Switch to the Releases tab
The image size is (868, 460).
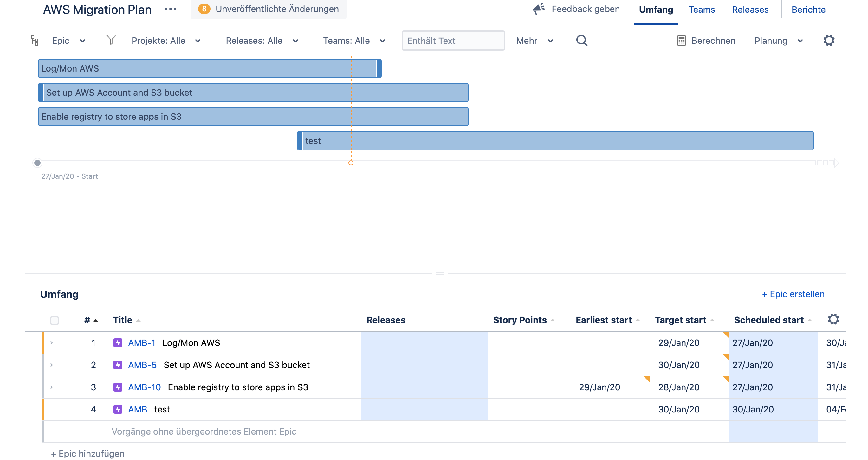(x=750, y=10)
